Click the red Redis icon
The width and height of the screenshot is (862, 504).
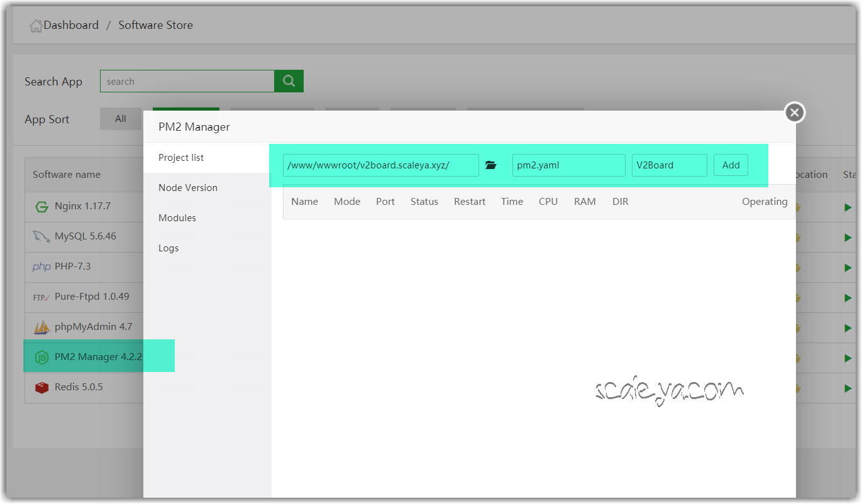tap(41, 388)
